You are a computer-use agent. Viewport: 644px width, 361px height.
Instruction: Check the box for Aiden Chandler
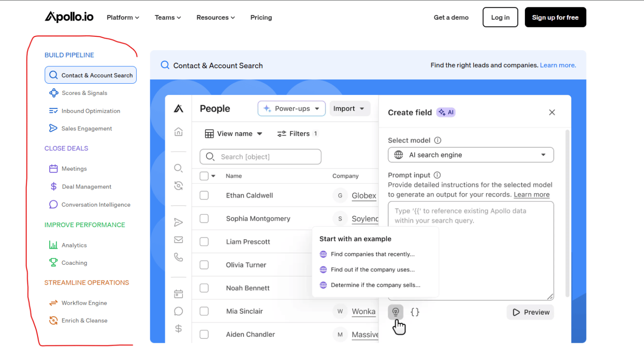point(204,335)
